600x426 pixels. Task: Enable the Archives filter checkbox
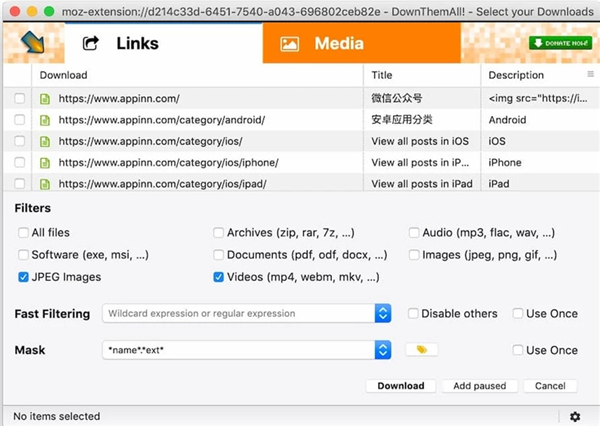(x=219, y=233)
